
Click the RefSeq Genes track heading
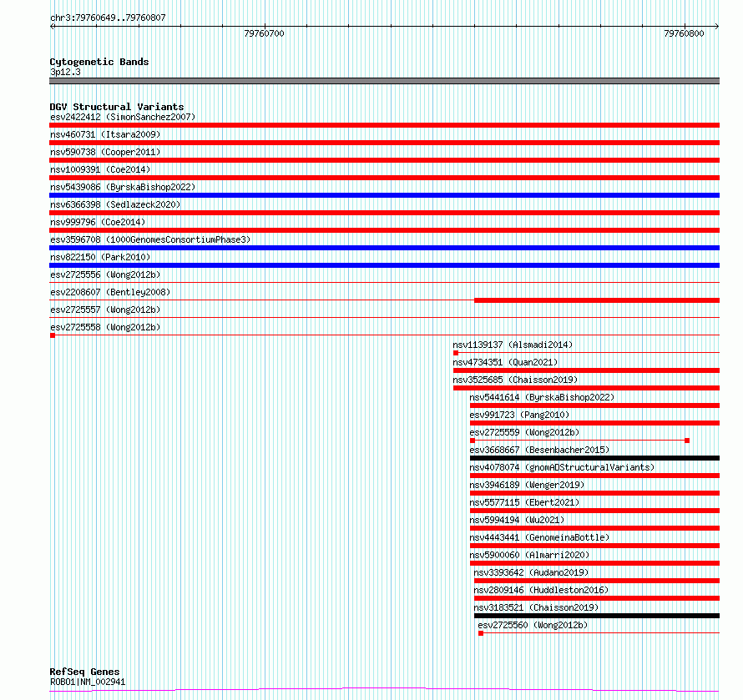coord(84,672)
